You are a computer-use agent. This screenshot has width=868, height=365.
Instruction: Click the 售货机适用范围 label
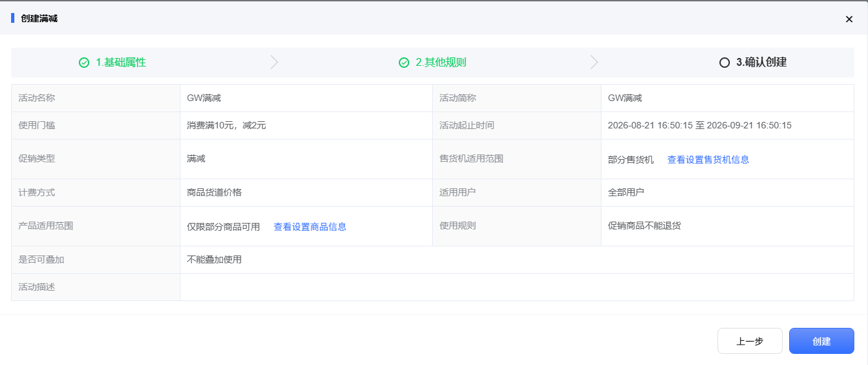471,158
